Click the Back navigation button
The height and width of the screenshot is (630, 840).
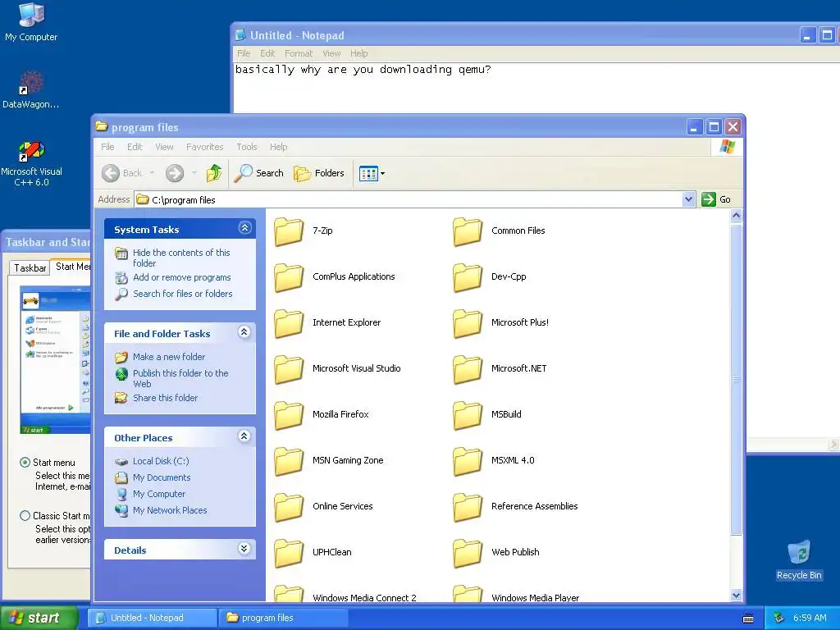point(122,173)
